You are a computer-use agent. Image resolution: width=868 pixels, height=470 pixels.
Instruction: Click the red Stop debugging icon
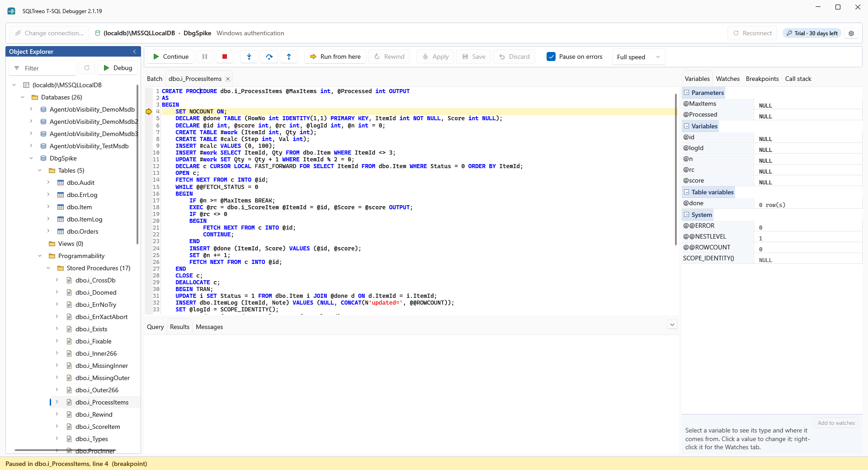(x=225, y=56)
